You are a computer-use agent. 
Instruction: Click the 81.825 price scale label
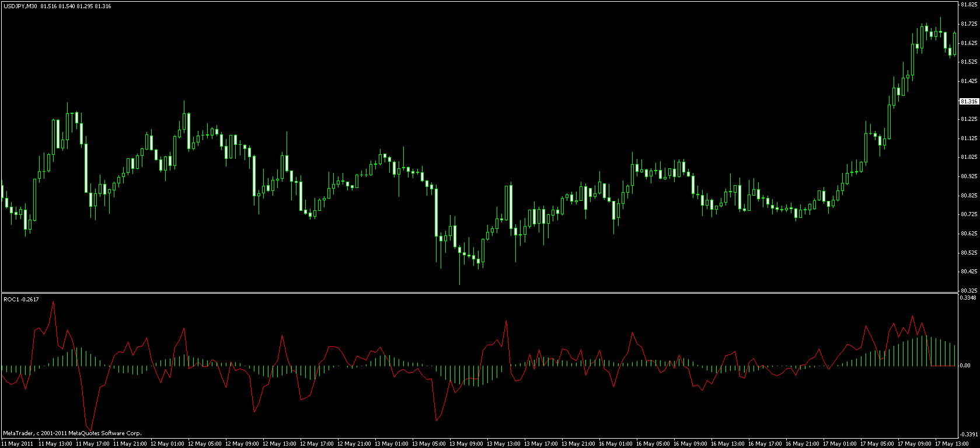pos(968,5)
